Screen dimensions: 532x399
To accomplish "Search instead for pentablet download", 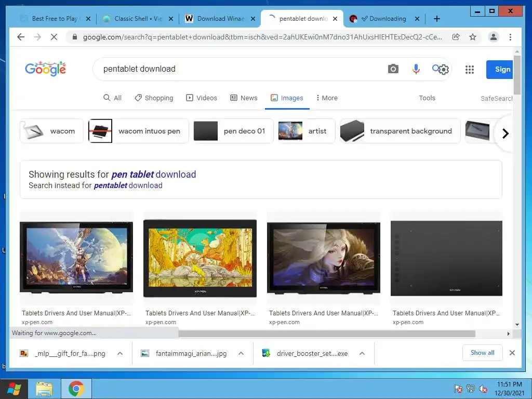I will tap(128, 185).
